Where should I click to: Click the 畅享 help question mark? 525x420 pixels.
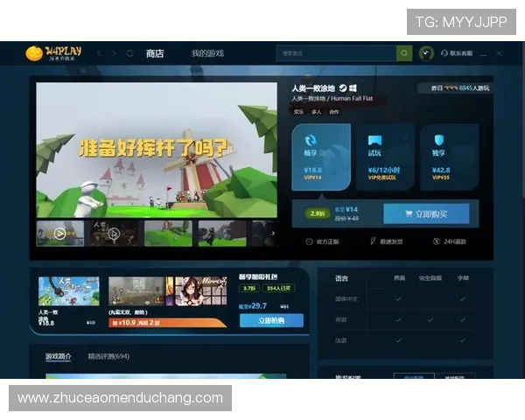tap(323, 153)
